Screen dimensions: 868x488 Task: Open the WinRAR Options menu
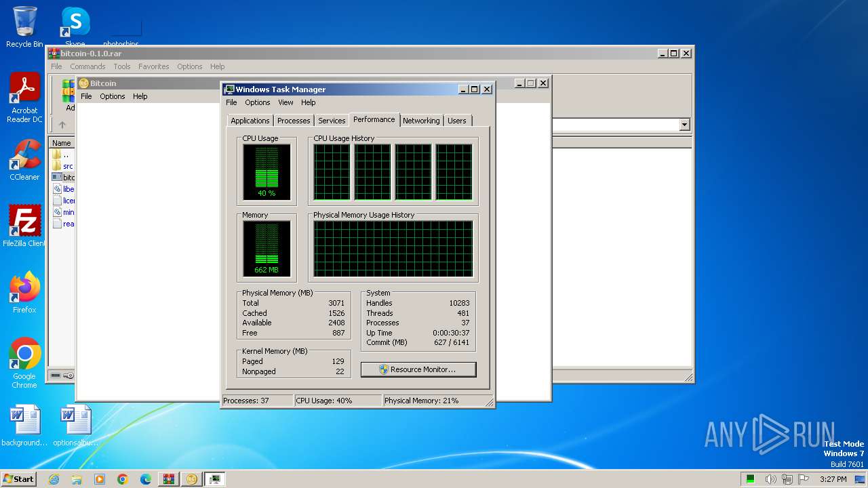click(190, 66)
